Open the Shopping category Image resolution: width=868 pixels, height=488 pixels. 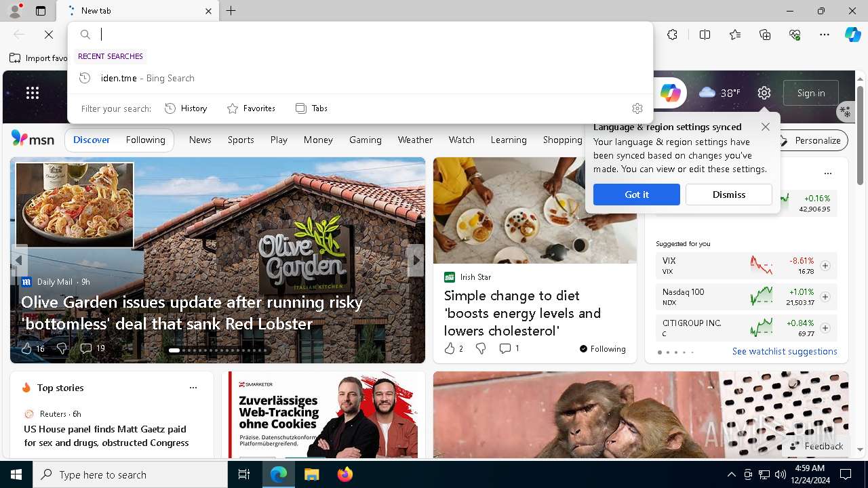point(562,140)
